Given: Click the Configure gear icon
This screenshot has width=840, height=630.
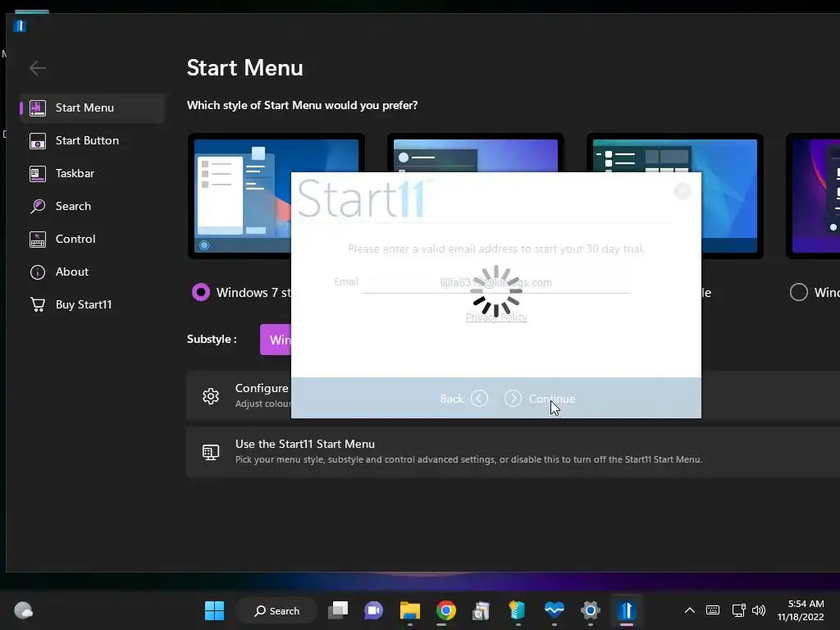Looking at the screenshot, I should point(211,396).
